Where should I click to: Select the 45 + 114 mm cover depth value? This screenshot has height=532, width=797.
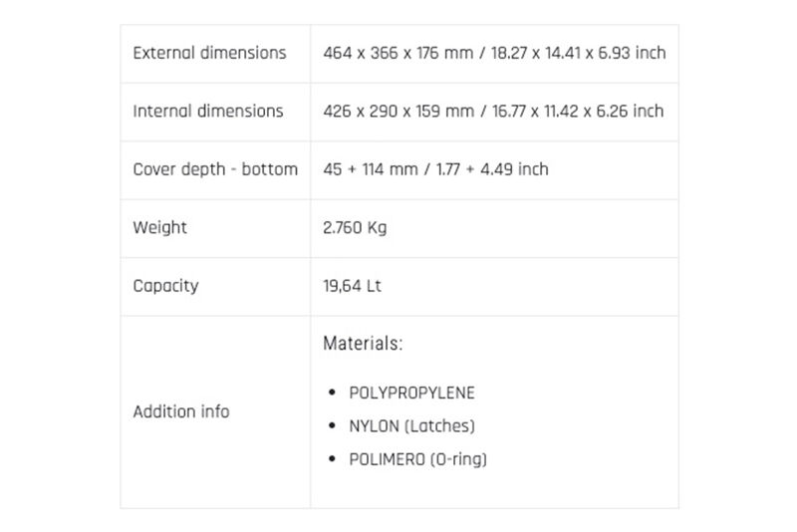coord(371,169)
